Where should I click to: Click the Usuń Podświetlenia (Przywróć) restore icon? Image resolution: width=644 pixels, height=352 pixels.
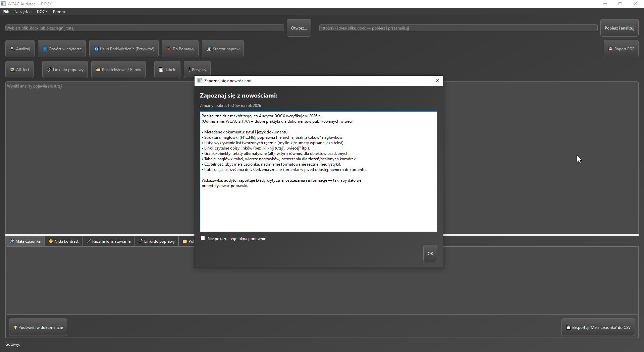tap(97, 49)
